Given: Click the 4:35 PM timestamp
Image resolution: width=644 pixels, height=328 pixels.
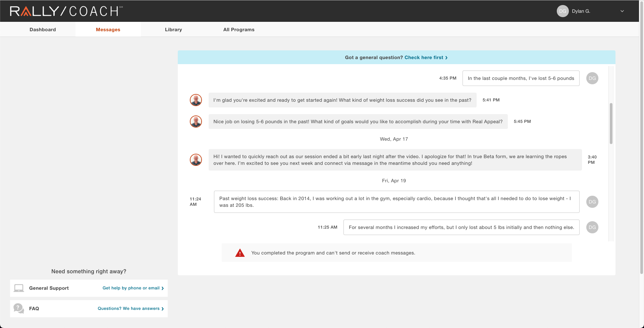Looking at the screenshot, I should pyautogui.click(x=448, y=78).
